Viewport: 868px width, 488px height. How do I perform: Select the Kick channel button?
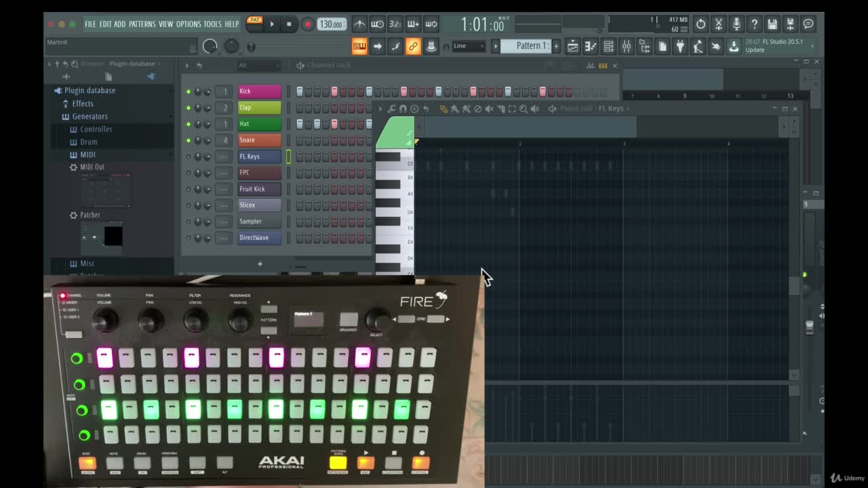[259, 91]
